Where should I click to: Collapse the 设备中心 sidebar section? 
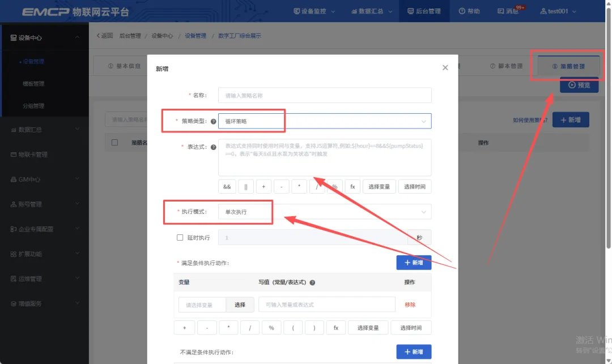point(45,38)
